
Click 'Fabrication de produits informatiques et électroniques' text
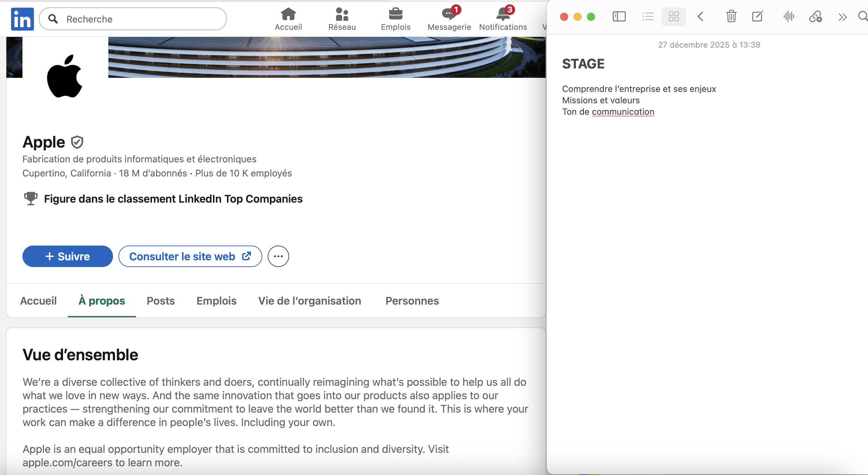click(x=139, y=159)
